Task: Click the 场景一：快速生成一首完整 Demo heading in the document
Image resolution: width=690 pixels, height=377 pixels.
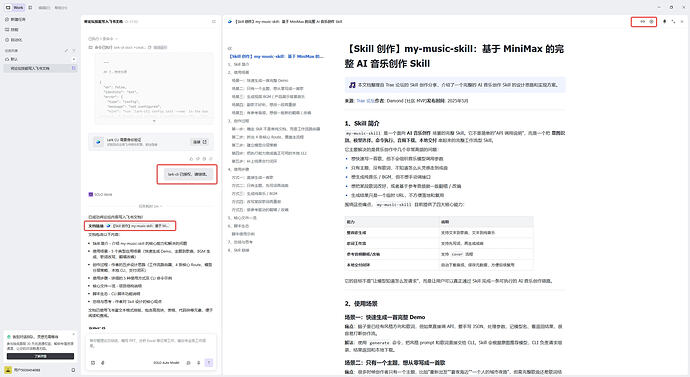Action: (x=385, y=317)
